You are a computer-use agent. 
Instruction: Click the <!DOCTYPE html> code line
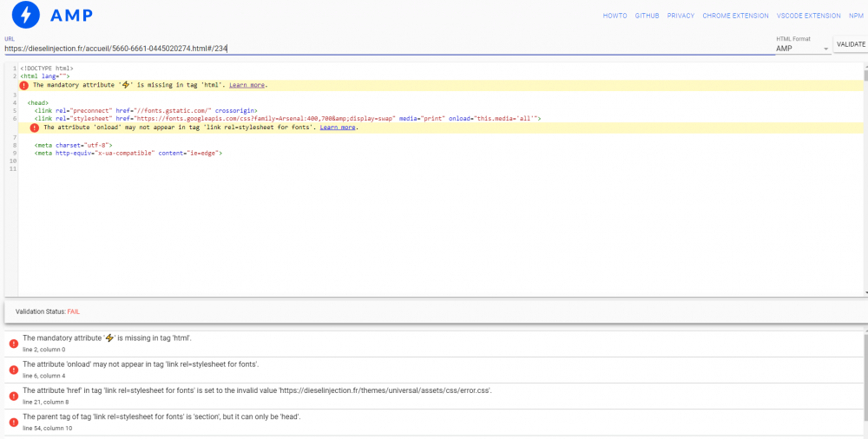point(47,69)
